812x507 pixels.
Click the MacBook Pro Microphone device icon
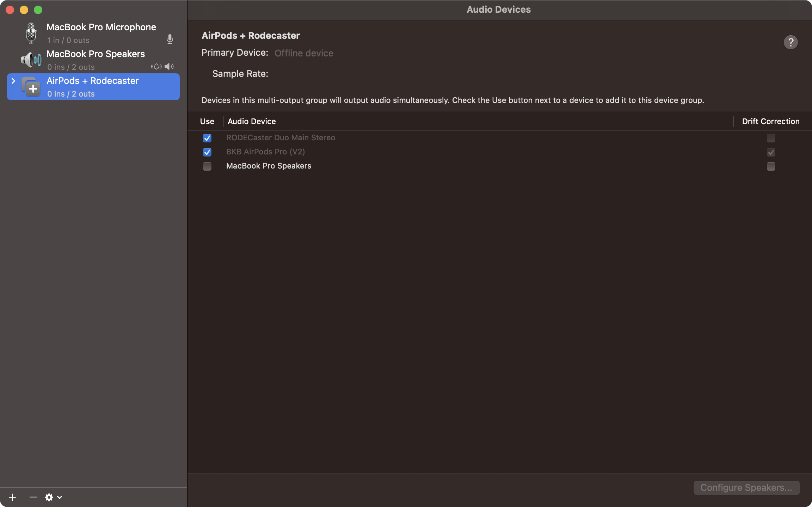pos(31,33)
